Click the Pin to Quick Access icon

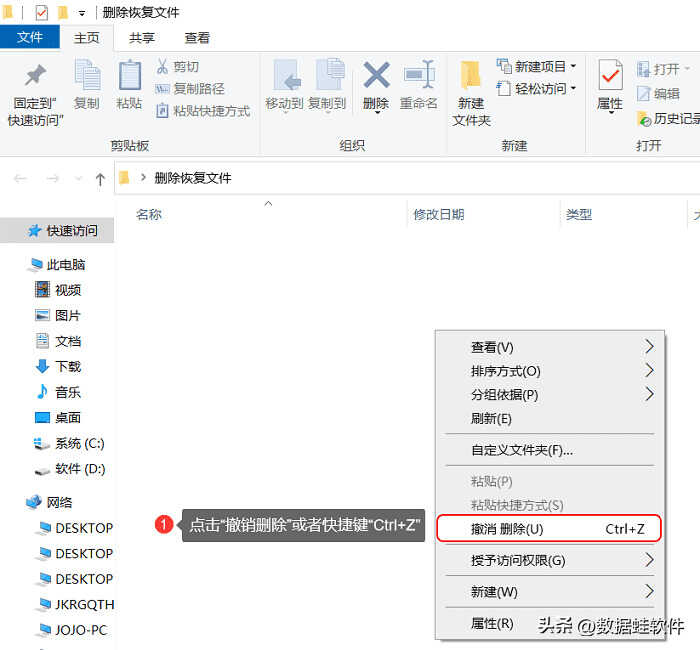(x=35, y=75)
